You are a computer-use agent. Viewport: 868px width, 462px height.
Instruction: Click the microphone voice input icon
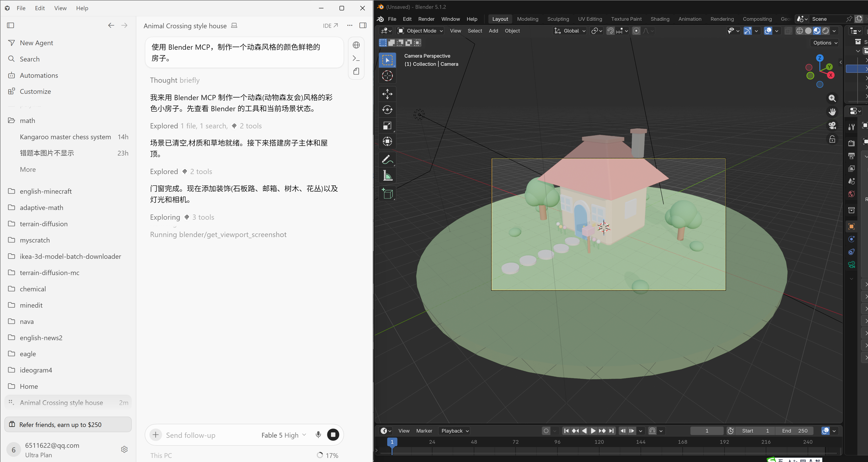click(318, 435)
